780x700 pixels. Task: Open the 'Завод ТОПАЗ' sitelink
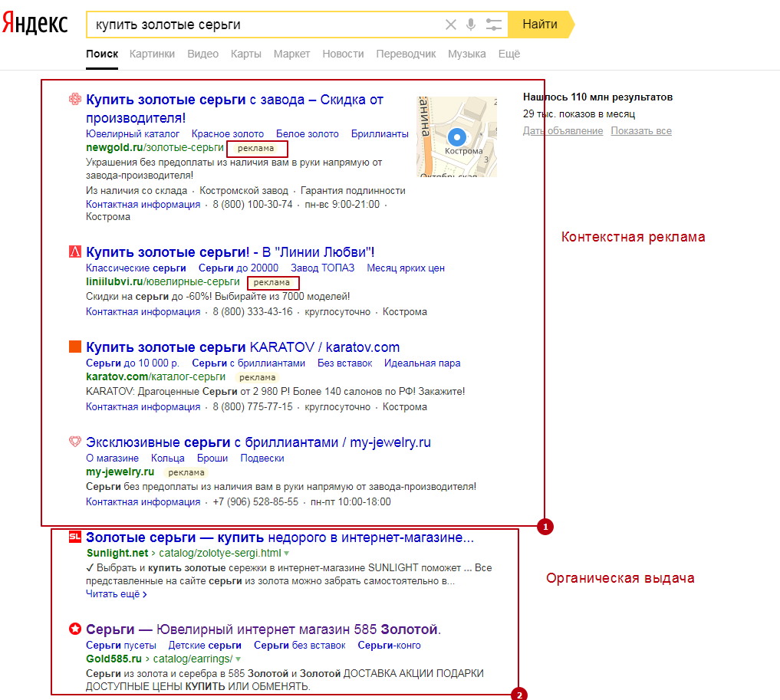pyautogui.click(x=322, y=268)
